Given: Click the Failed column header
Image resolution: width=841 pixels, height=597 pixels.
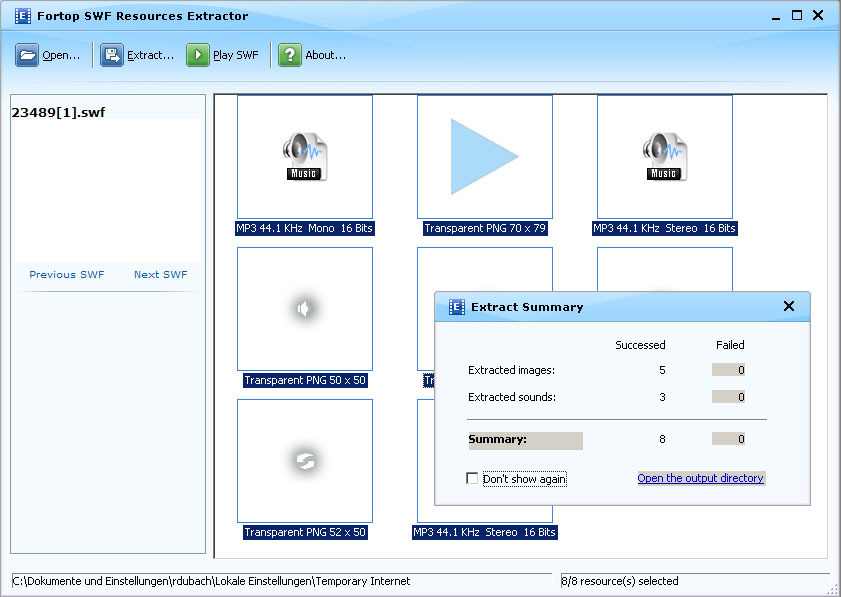Looking at the screenshot, I should click(x=730, y=345).
